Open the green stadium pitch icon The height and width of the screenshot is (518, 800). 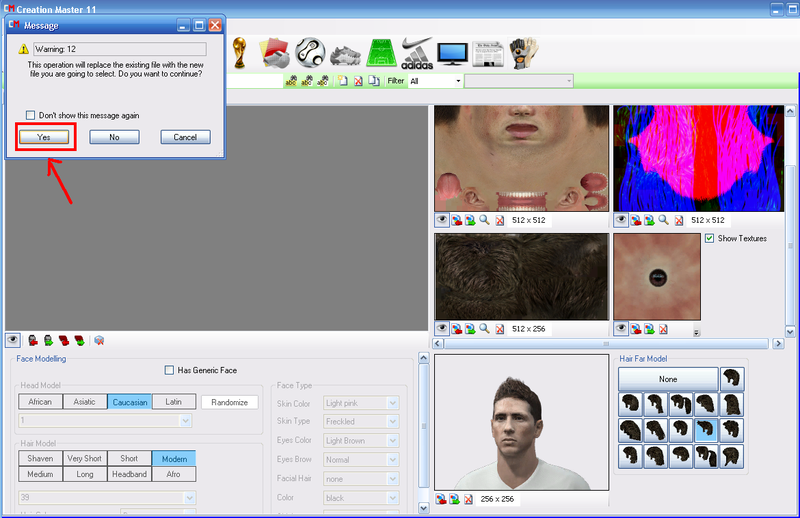tap(381, 52)
